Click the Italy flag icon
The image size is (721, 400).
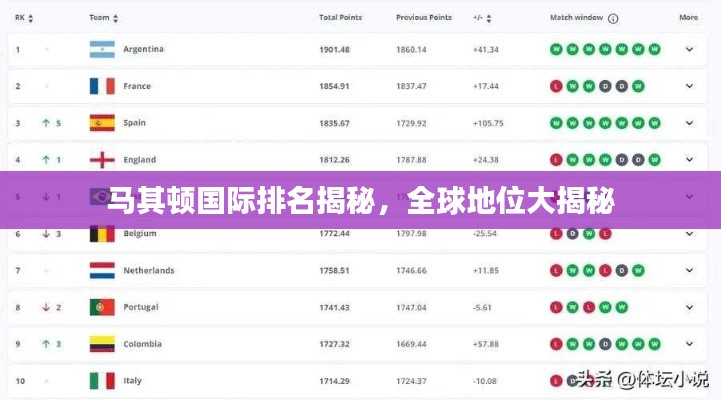point(102,381)
